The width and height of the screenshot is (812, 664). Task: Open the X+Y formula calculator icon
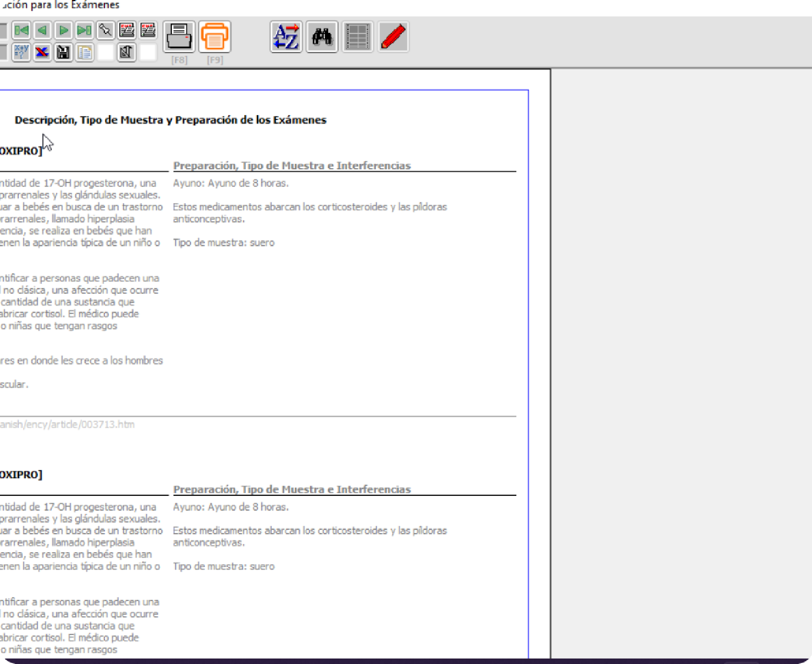pos(21,53)
